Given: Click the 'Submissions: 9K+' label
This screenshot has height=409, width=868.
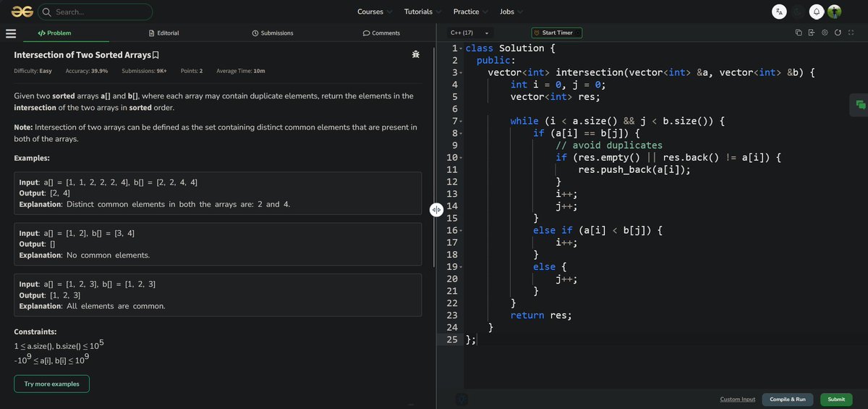Looking at the screenshot, I should click(x=145, y=71).
